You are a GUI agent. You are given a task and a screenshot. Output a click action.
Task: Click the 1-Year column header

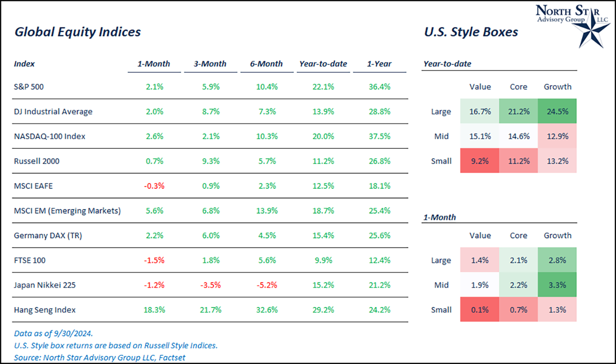[x=379, y=64]
